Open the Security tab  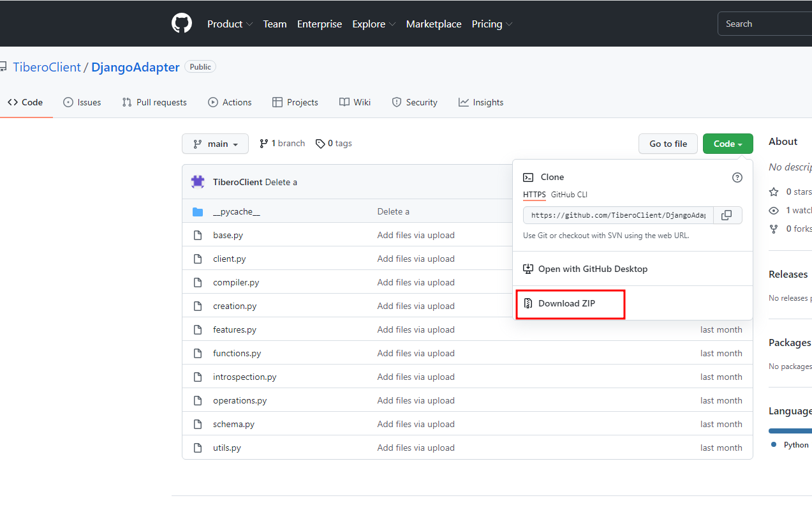[x=415, y=102]
